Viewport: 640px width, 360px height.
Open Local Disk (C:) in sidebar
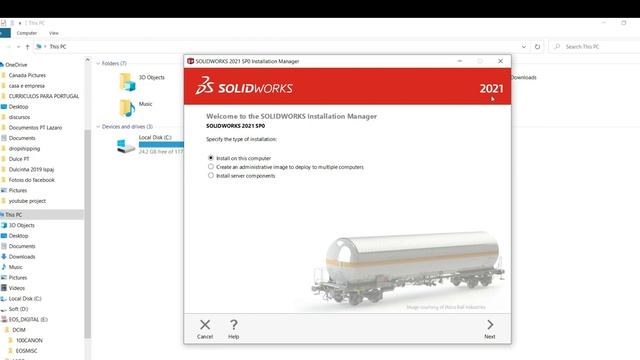pos(25,299)
